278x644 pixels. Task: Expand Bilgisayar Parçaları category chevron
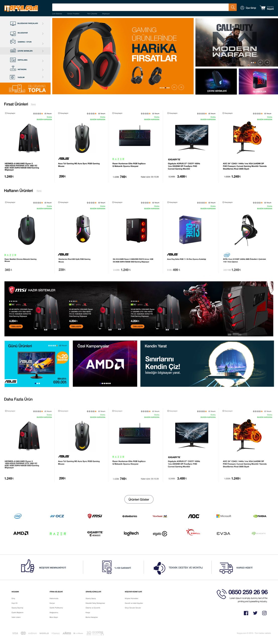tap(43, 24)
